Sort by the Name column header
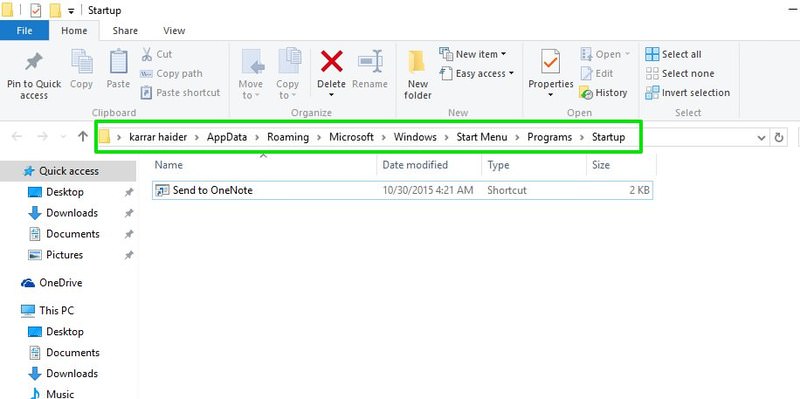The width and height of the screenshot is (800, 399). [x=265, y=165]
